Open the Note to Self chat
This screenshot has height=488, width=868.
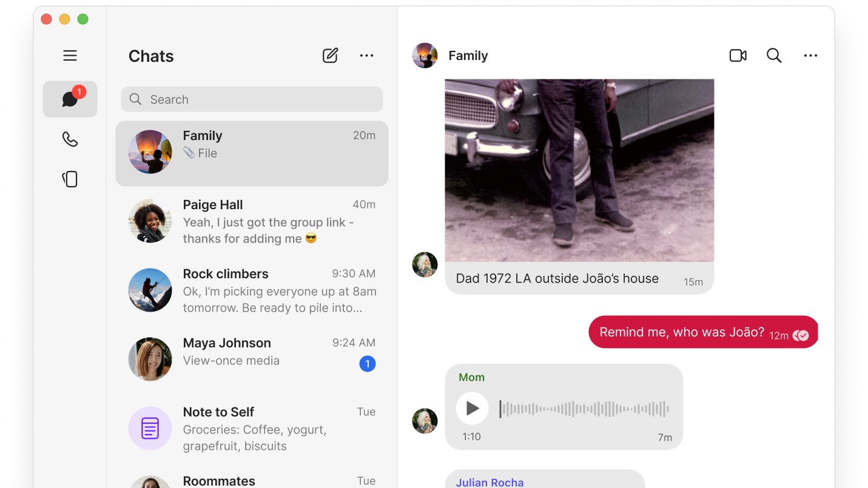(252, 429)
